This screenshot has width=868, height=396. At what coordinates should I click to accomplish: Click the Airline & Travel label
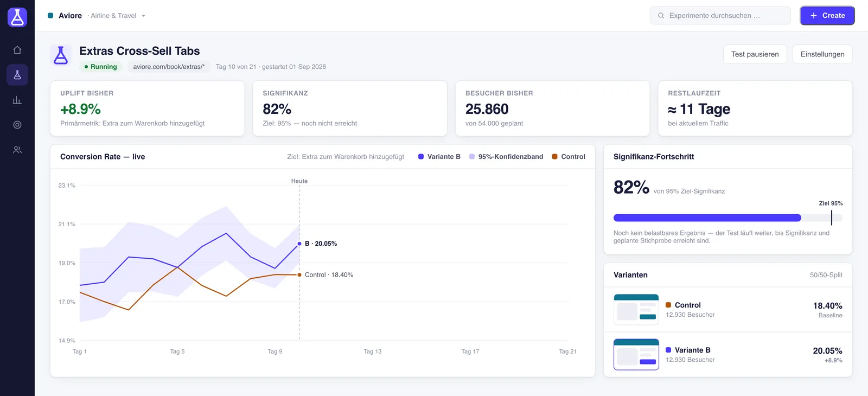click(x=113, y=16)
